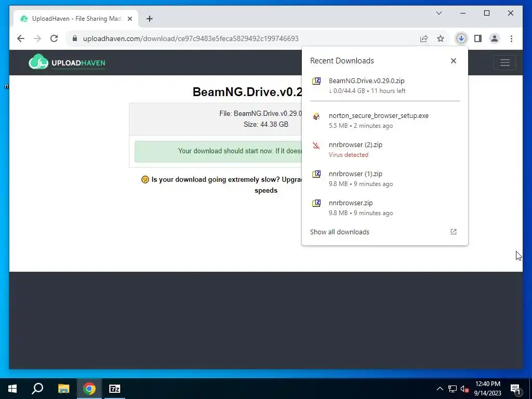Click the download should start now message
The height and width of the screenshot is (399, 532).
[x=218, y=151]
